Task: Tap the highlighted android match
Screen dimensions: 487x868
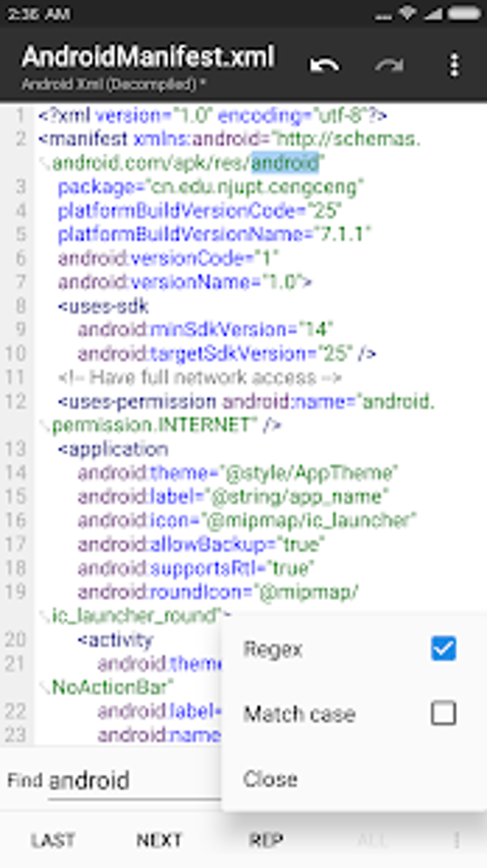Action: click(285, 163)
